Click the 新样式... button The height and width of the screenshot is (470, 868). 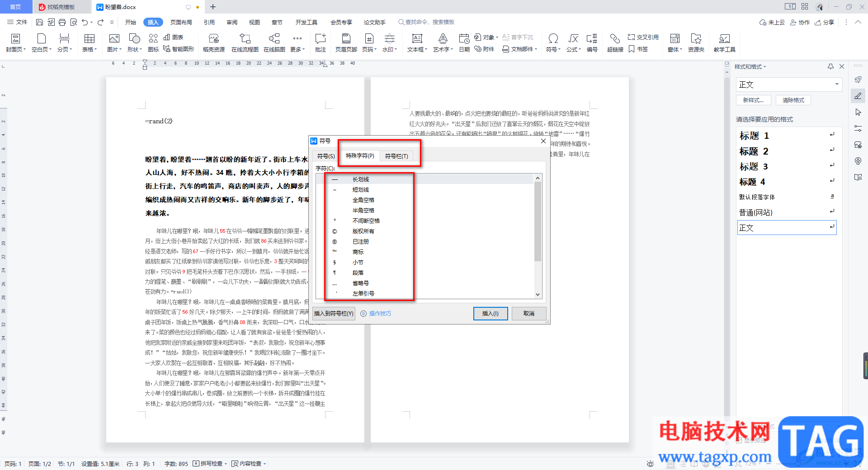753,100
